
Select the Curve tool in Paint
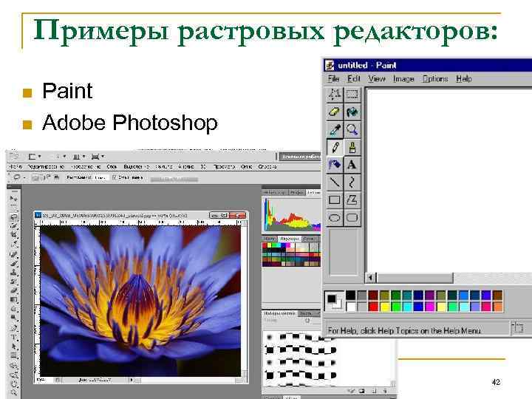[352, 183]
